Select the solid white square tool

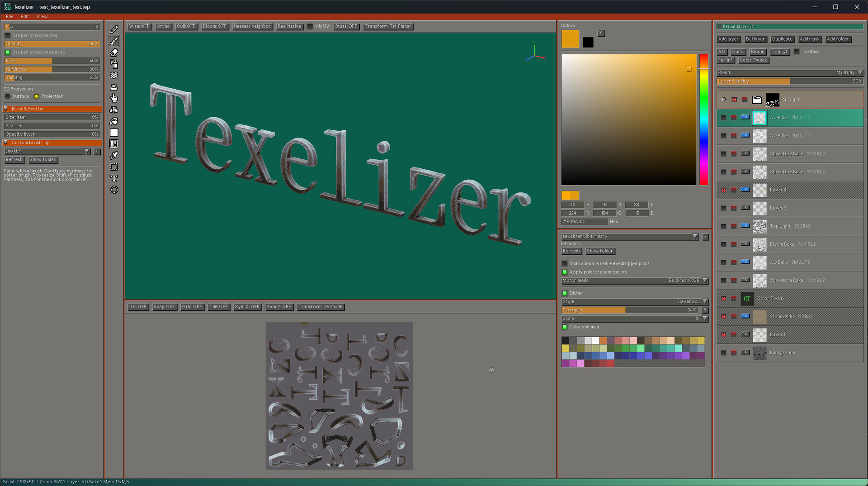(x=114, y=133)
